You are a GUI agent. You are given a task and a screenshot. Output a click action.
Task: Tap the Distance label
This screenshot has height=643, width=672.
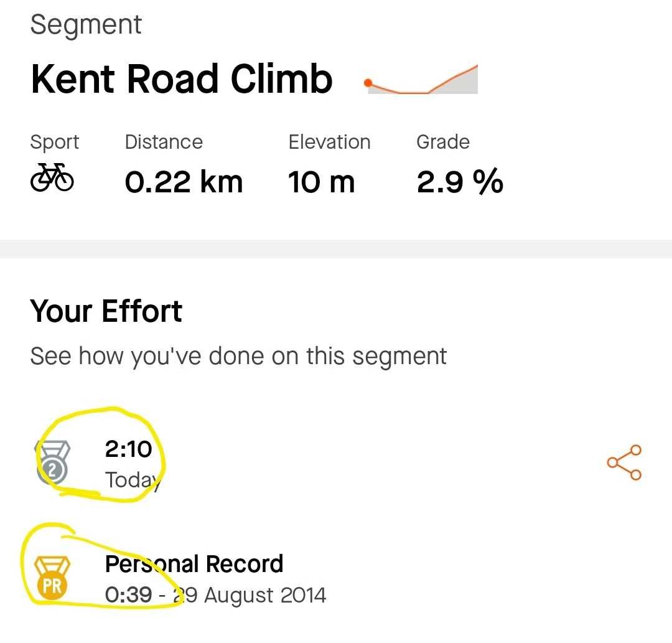coord(164,142)
